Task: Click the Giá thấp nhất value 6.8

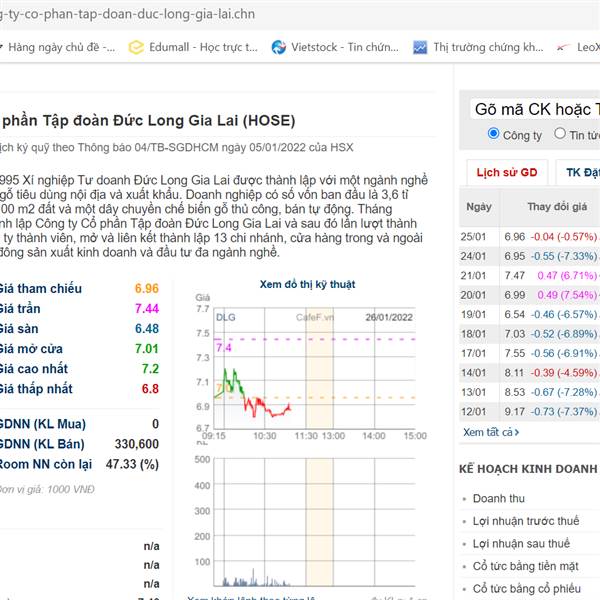Action: coord(150,389)
